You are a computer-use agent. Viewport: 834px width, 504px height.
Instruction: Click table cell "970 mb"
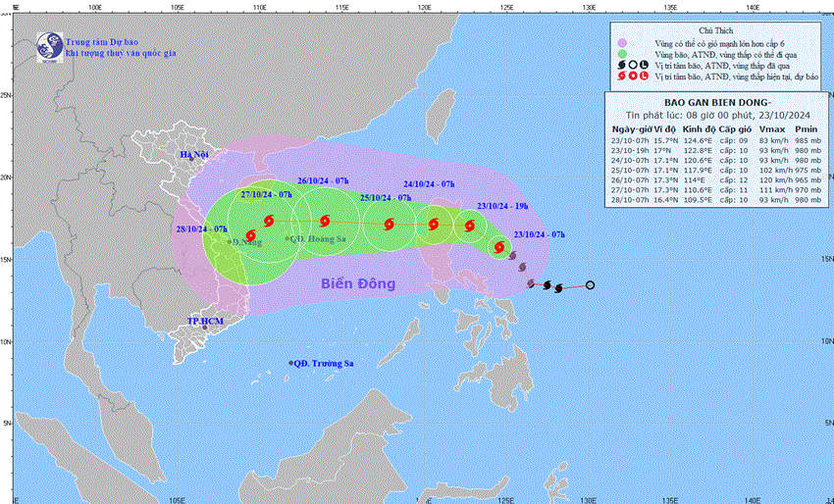(808, 190)
